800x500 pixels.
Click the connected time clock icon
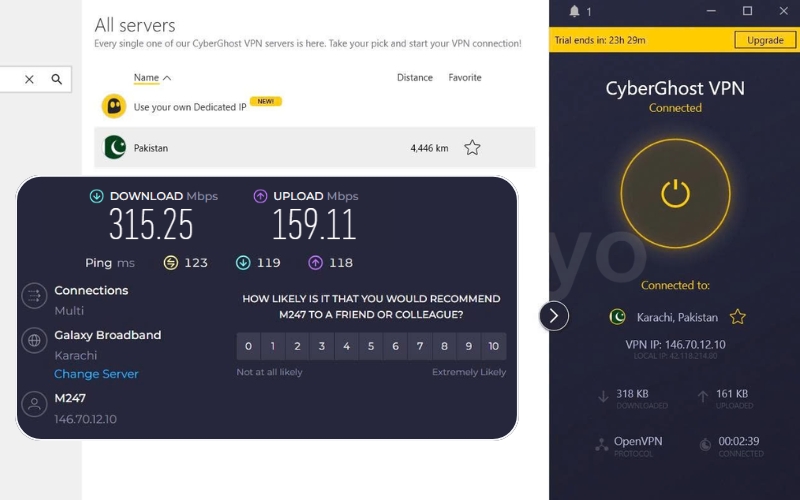point(706,445)
